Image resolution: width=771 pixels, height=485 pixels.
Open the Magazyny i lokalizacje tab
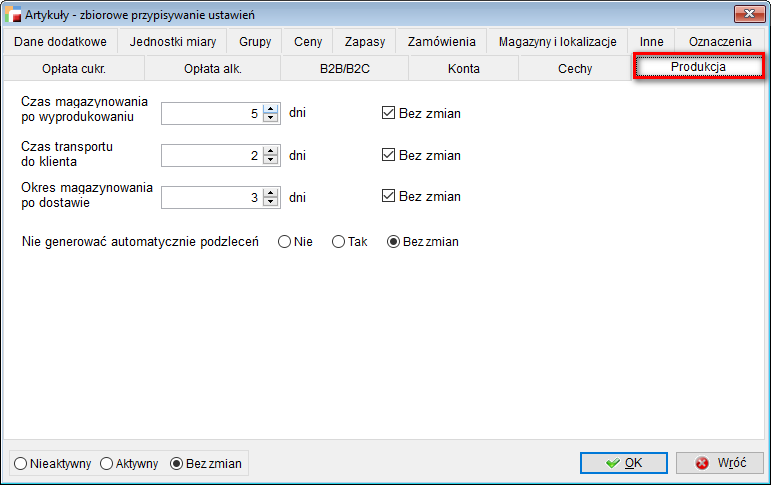557,42
